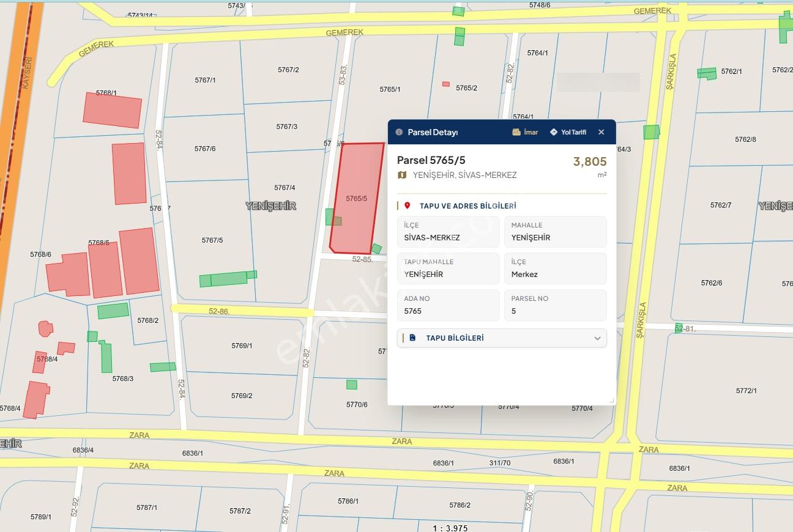This screenshot has height=532, width=793.
Task: Select parcel 5768/3 on the map
Action: [x=122, y=379]
